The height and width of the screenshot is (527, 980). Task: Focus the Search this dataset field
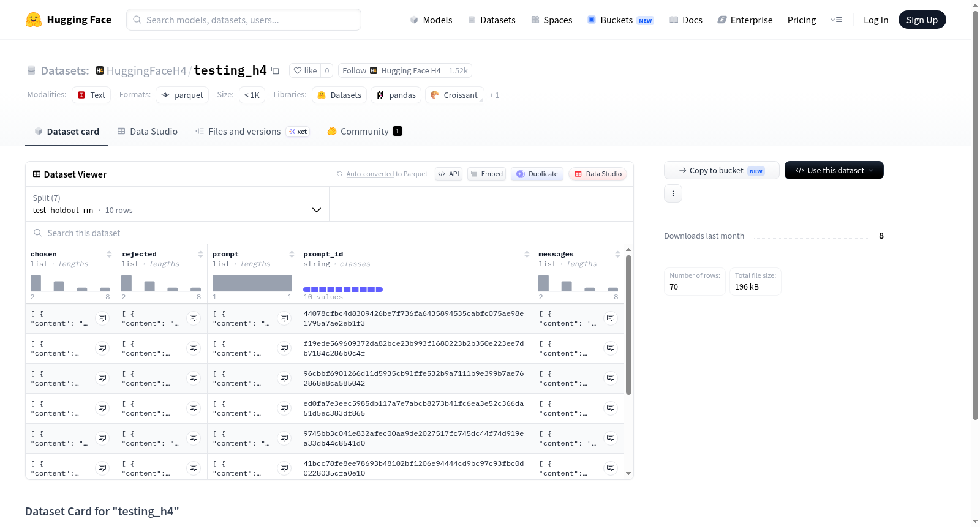coord(330,233)
